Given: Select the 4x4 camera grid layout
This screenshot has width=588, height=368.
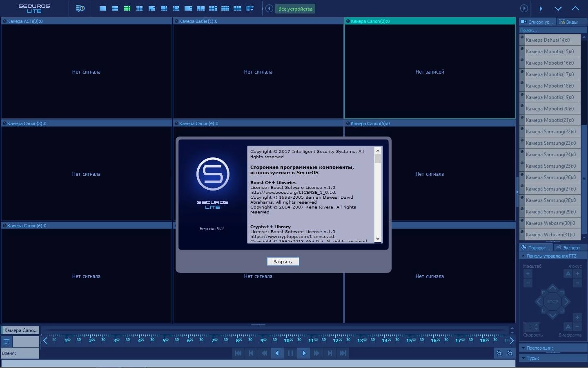Looking at the screenshot, I should pyautogui.click(x=139, y=8).
